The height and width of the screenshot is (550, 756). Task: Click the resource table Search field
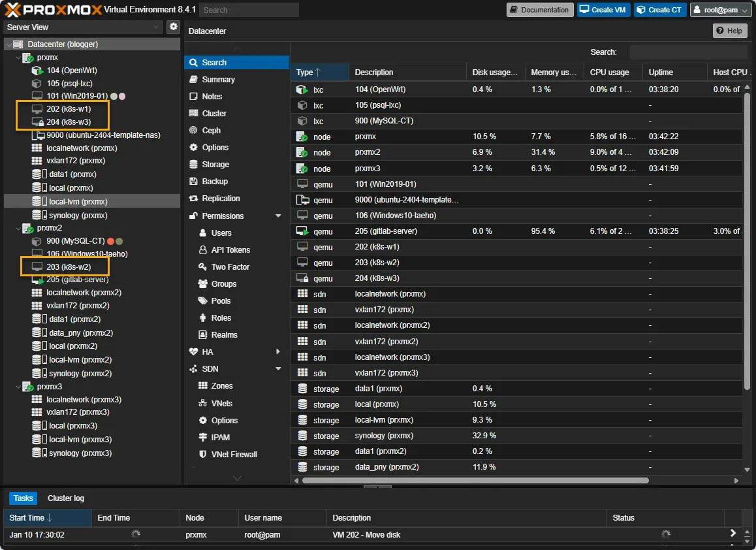point(689,52)
